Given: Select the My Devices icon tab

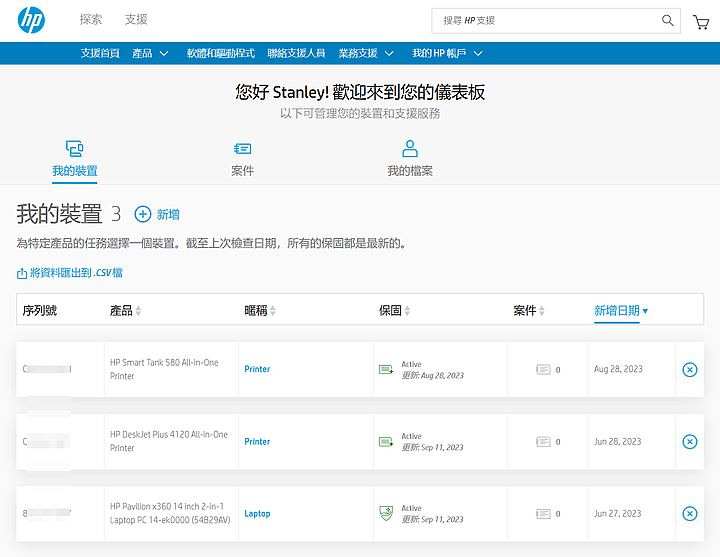Looking at the screenshot, I should (x=74, y=149).
